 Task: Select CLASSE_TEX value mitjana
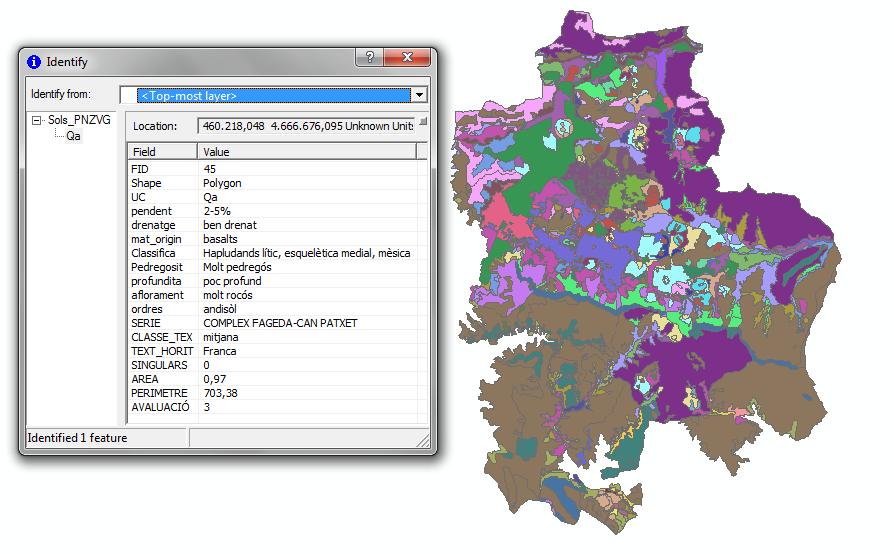pyautogui.click(x=221, y=337)
